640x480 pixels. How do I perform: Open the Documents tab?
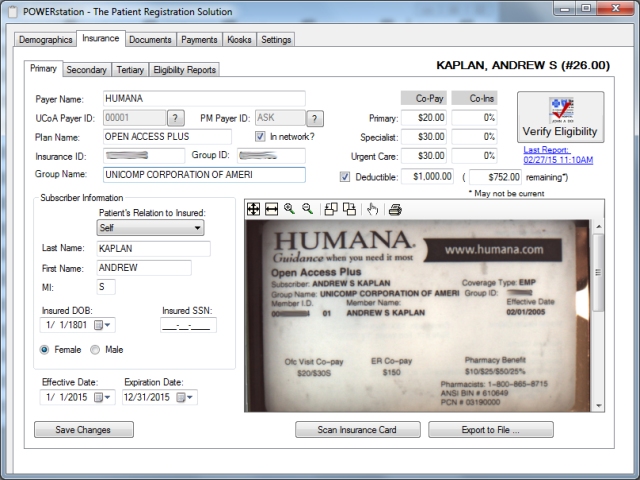150,40
